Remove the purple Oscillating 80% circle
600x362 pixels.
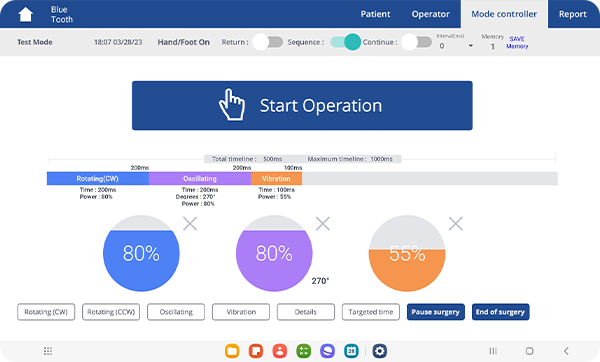pyautogui.click(x=323, y=224)
